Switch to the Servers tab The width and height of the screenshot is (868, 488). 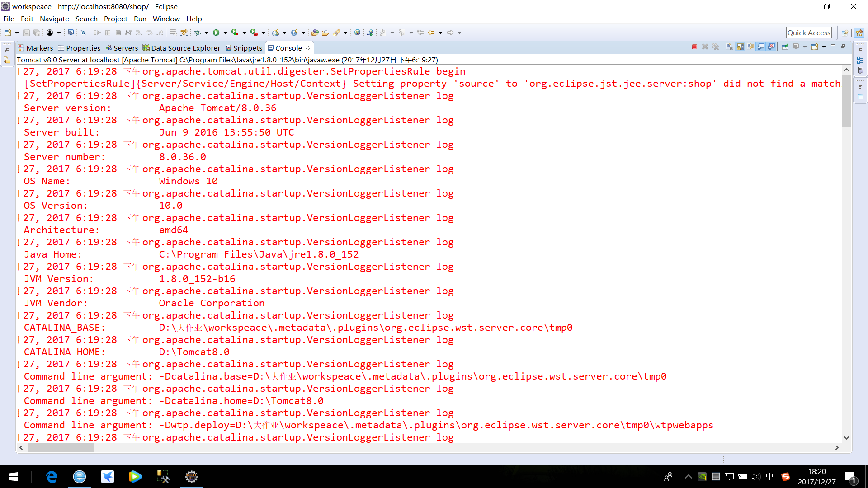122,48
